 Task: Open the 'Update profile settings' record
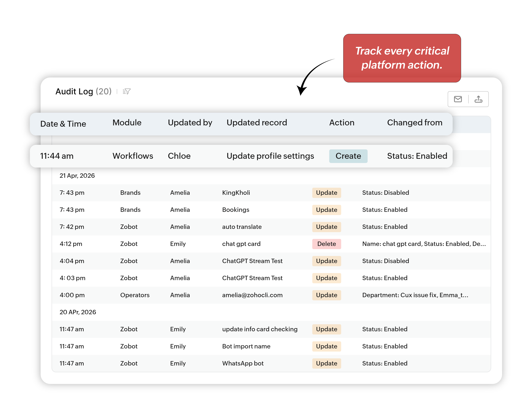pyautogui.click(x=270, y=156)
